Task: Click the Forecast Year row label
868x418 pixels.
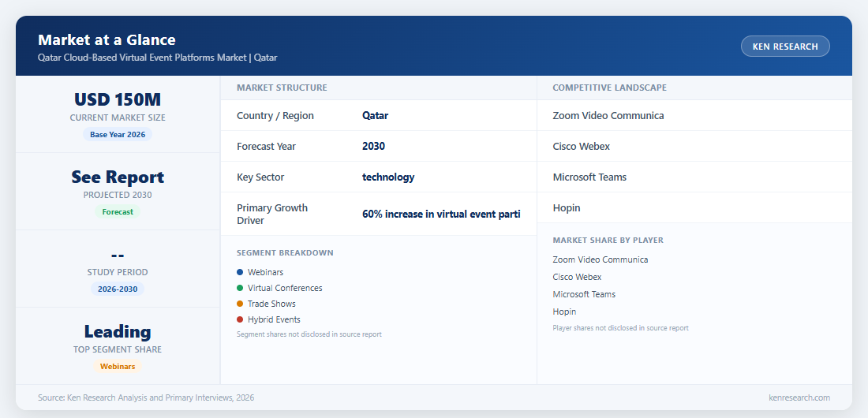Action: pos(266,147)
